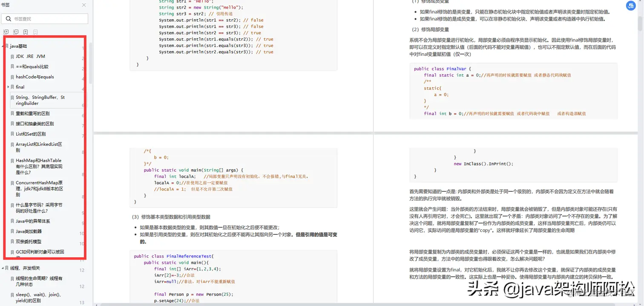
Task: Click the greyed-out delete bookmark icon
Action: point(35,32)
